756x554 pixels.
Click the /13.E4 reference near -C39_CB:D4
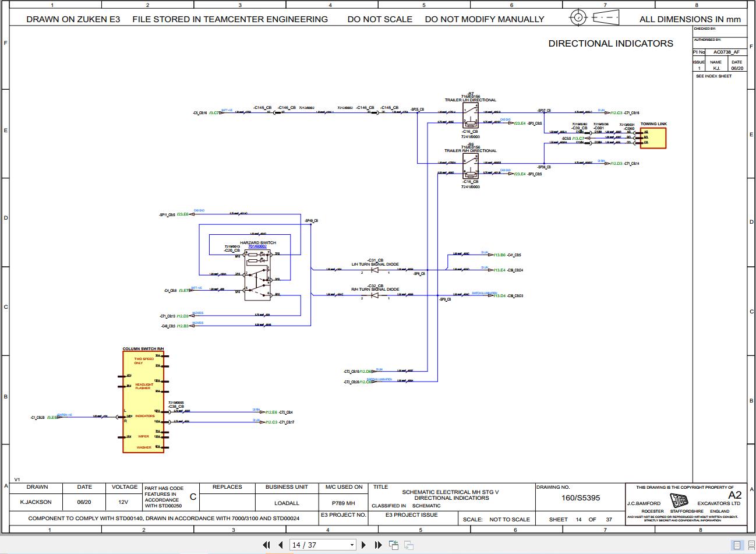499,270
